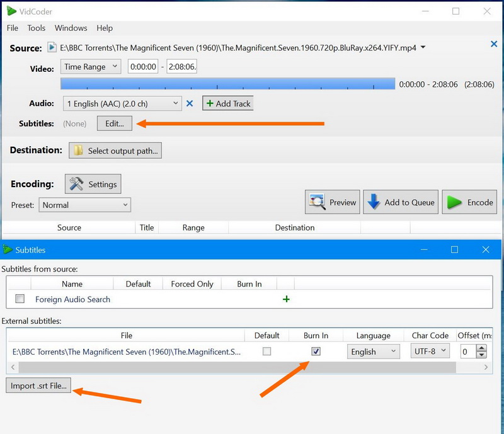Open the Windows menu
Screen dimensions: 504x434
pyautogui.click(x=71, y=28)
